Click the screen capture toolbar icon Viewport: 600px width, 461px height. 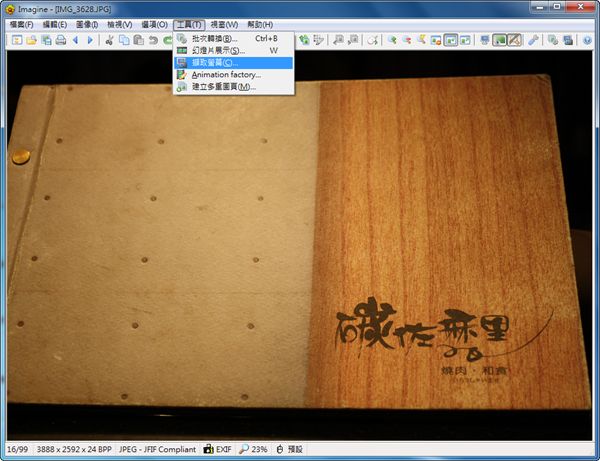568,40
